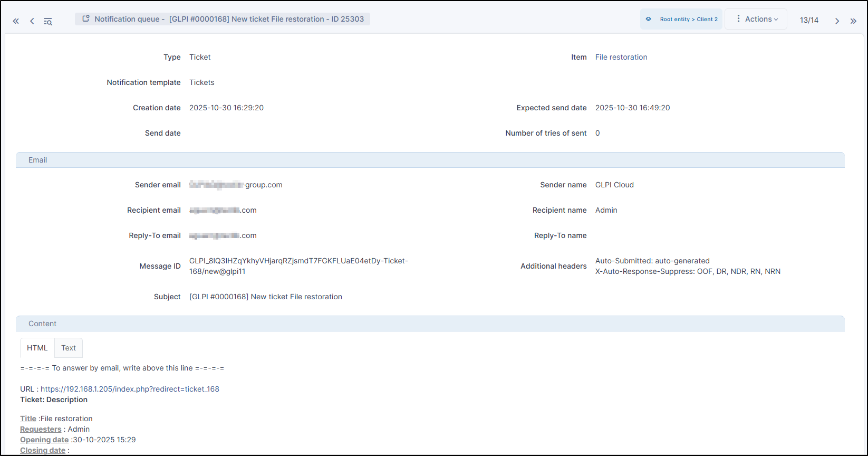
Task: Click the Opening date label in email body
Action: point(44,440)
